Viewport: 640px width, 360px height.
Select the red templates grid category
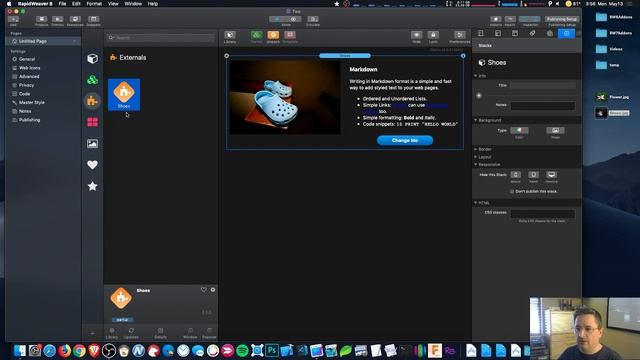pos(92,122)
